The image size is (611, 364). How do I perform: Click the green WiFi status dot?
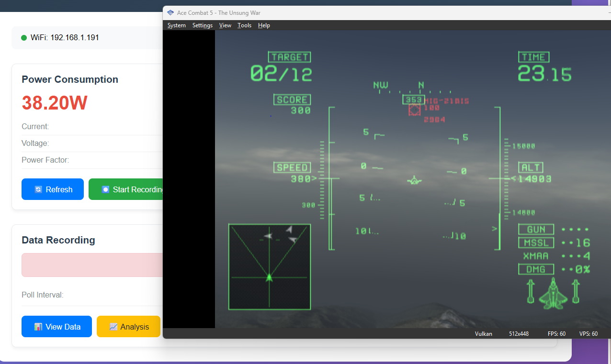pos(24,38)
